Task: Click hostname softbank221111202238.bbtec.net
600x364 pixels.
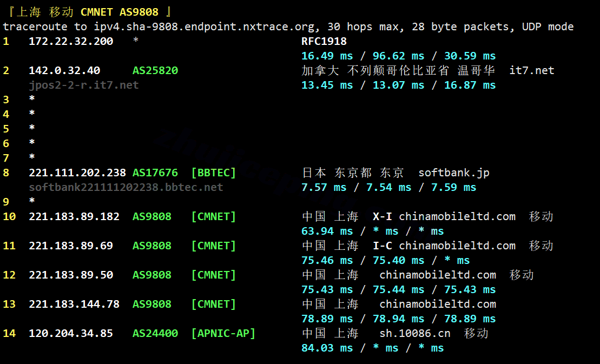Action: (126, 187)
